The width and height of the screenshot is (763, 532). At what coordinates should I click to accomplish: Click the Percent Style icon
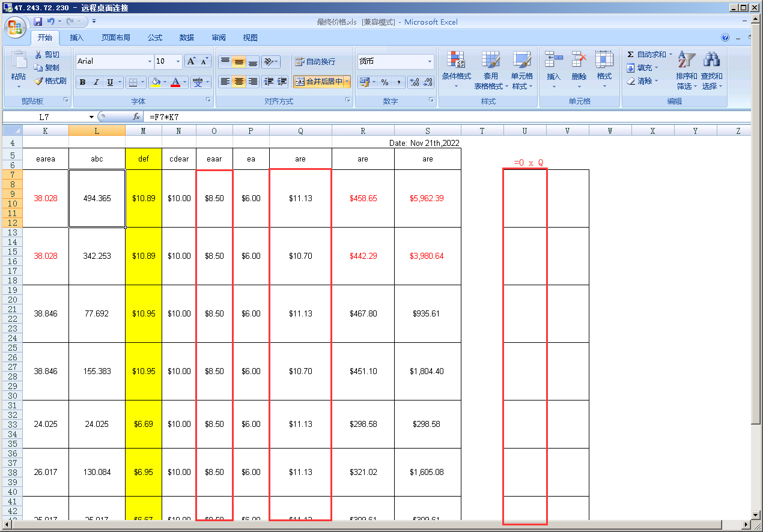click(385, 82)
